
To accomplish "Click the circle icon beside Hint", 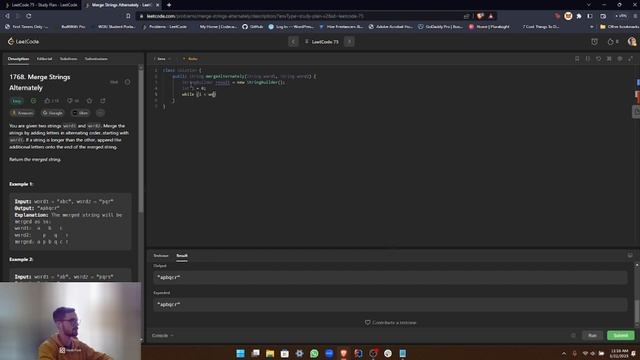I will (127, 82).
